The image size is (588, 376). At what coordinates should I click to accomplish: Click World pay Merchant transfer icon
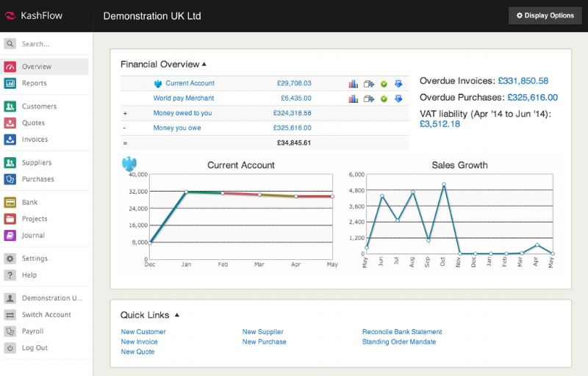(x=369, y=99)
